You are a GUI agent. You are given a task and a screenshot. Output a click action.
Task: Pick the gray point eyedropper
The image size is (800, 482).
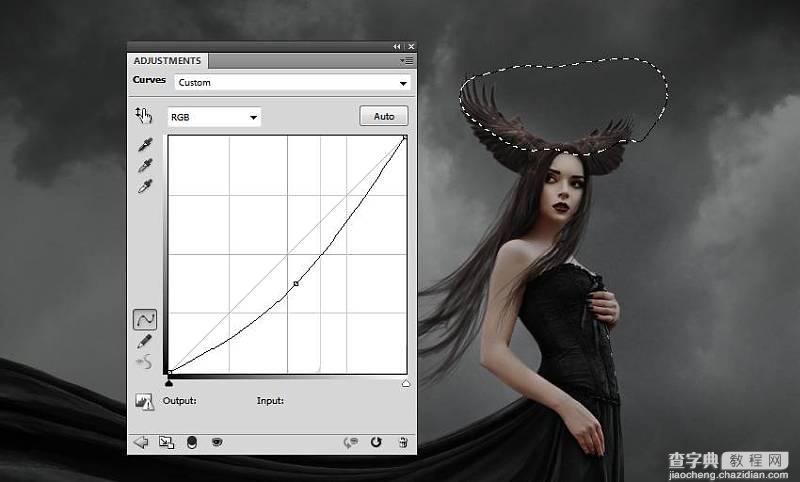(145, 166)
